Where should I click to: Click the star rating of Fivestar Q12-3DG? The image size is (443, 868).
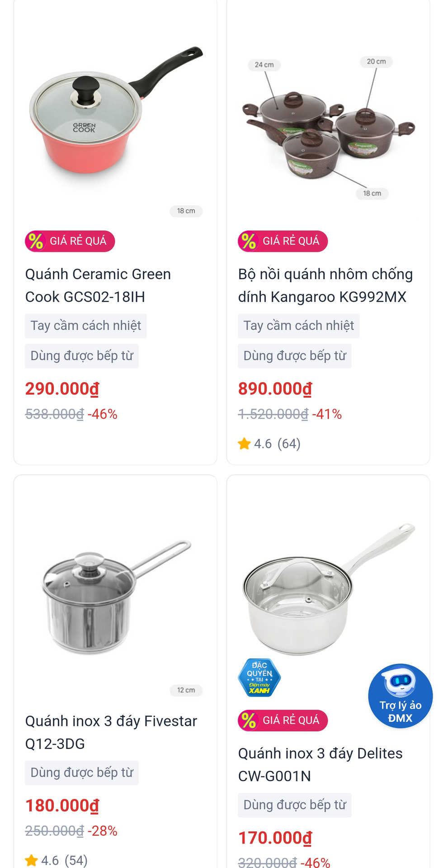pos(57,860)
